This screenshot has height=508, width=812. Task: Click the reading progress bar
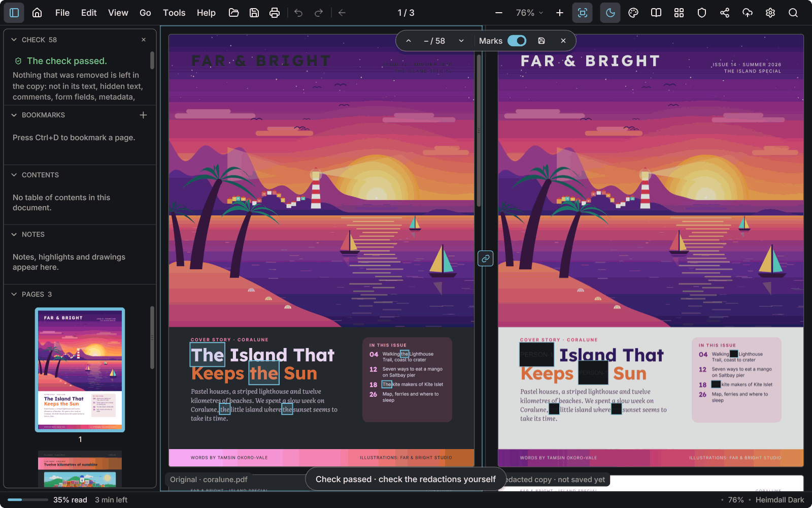(27, 500)
